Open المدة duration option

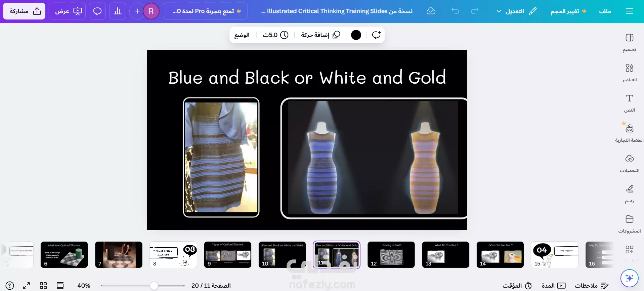pyautogui.click(x=554, y=286)
